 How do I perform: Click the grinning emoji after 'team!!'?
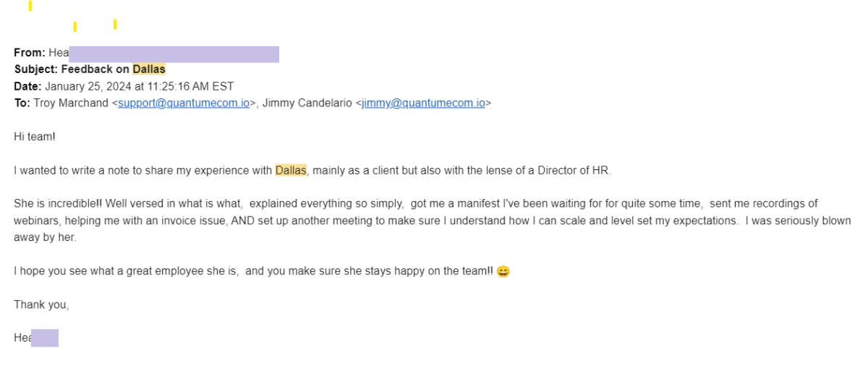(503, 272)
